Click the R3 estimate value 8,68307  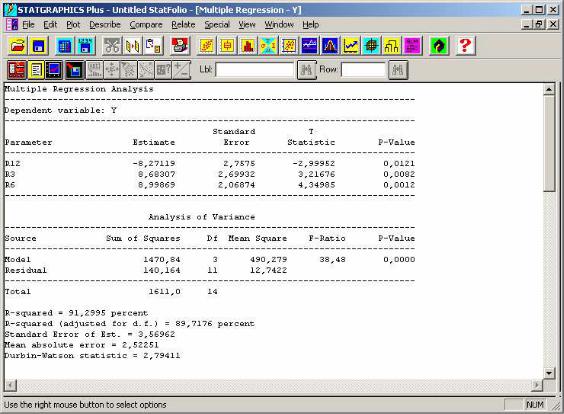point(157,174)
